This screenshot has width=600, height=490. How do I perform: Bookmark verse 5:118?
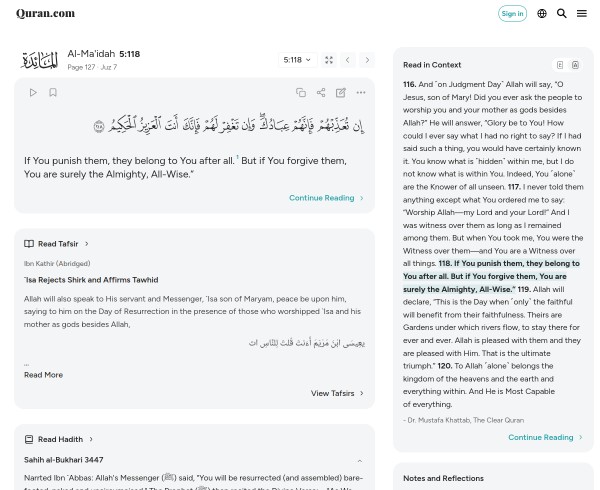[53, 93]
